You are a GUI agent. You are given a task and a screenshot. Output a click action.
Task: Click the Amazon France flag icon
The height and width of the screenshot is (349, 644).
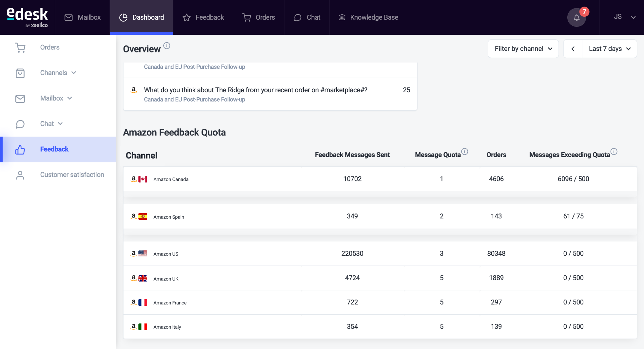143,302
